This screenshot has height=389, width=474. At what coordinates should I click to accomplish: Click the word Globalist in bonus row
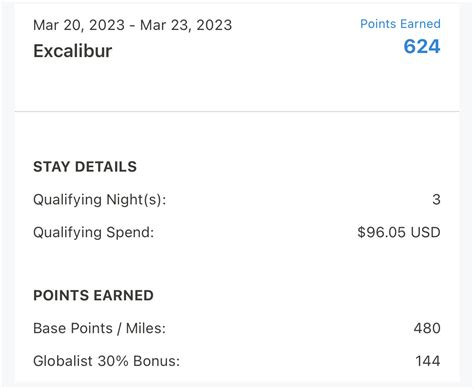63,361
